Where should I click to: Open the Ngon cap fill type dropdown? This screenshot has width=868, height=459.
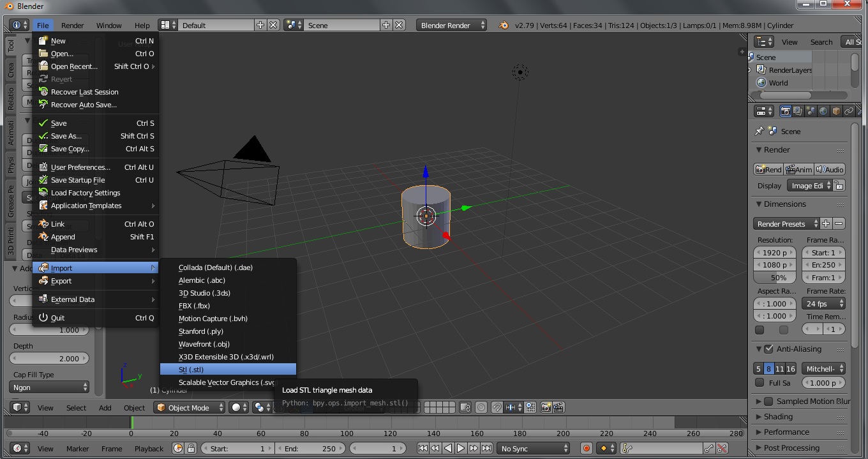(x=49, y=387)
